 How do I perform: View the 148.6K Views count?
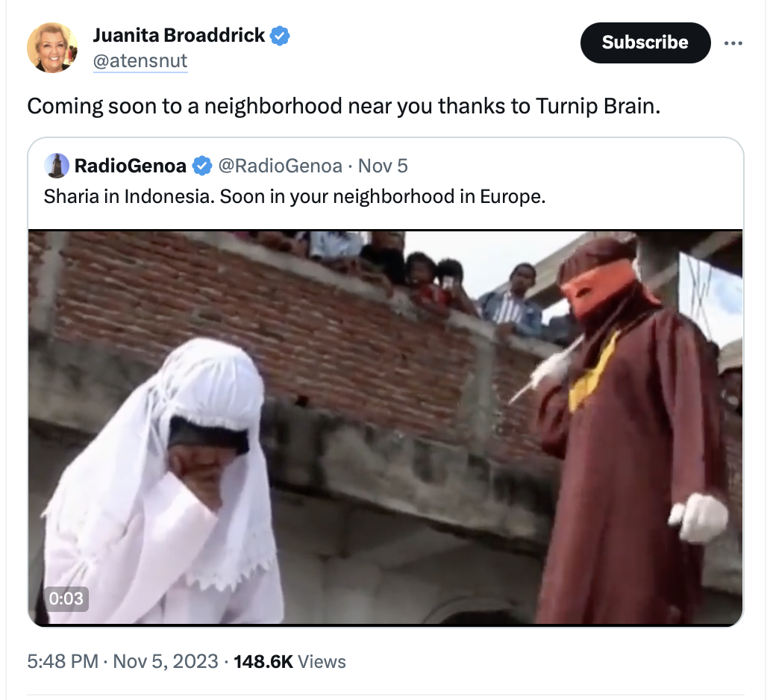[x=289, y=661]
